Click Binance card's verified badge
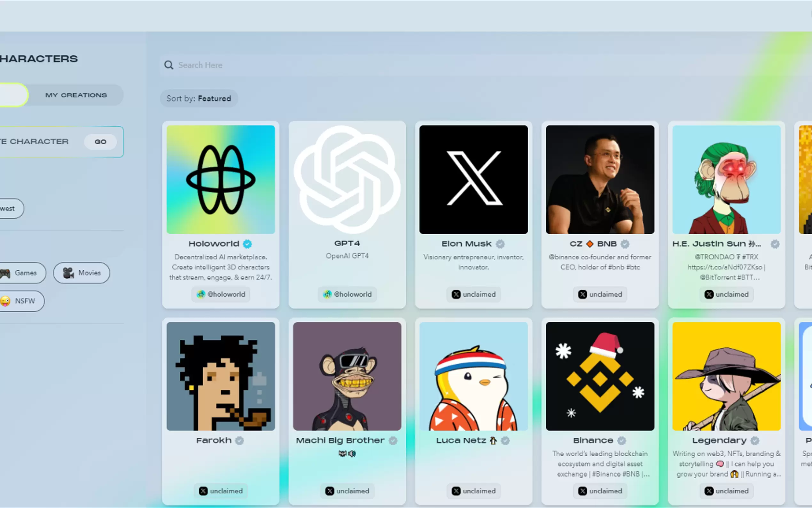Viewport: 812px width, 508px height. pos(622,441)
